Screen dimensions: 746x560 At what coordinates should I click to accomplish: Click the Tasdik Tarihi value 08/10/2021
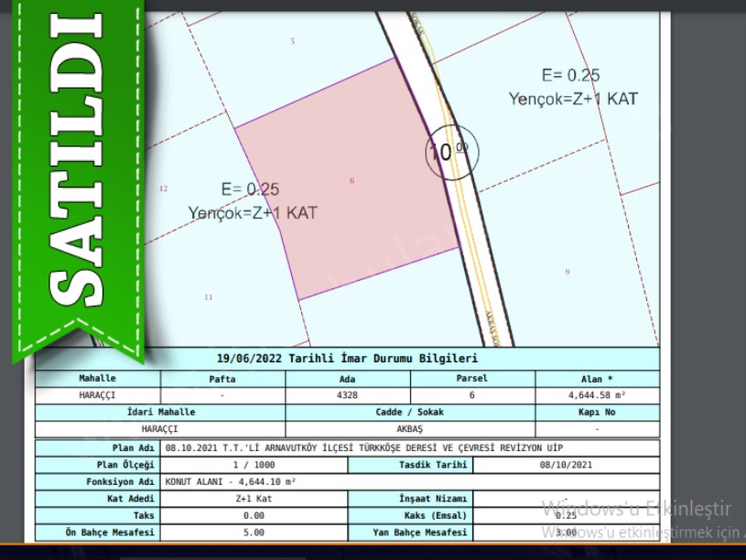click(566, 465)
